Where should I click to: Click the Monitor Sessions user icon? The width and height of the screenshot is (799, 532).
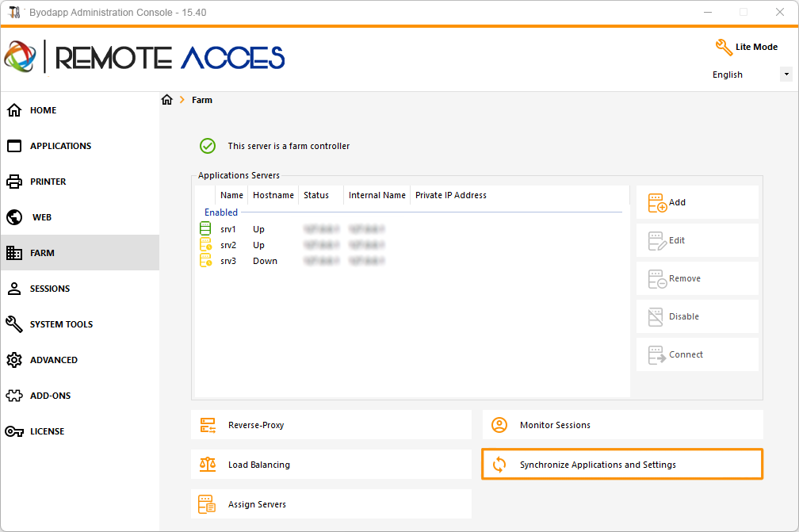[499, 425]
